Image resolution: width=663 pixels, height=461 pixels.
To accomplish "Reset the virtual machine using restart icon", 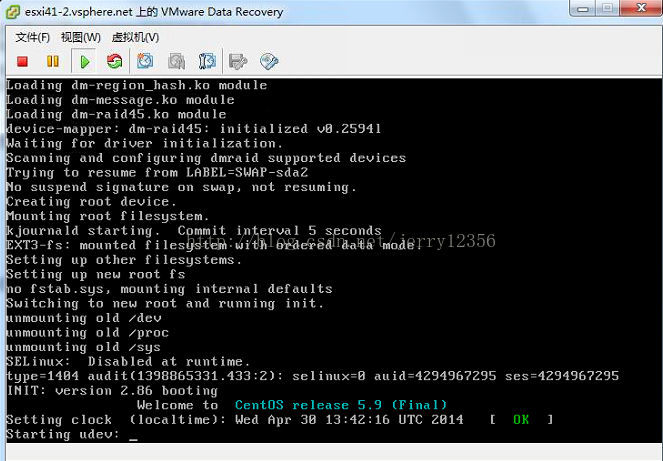I will point(114,62).
